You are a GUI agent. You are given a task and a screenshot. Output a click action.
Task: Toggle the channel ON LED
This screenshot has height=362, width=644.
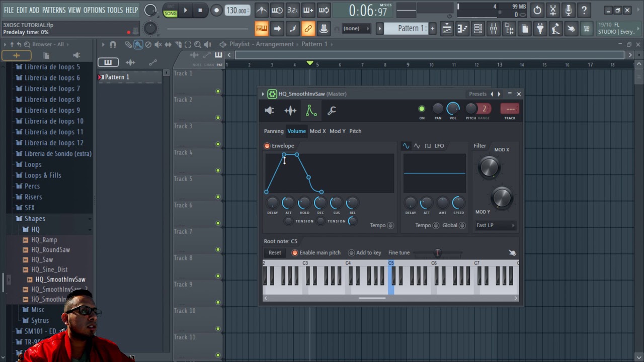(422, 109)
